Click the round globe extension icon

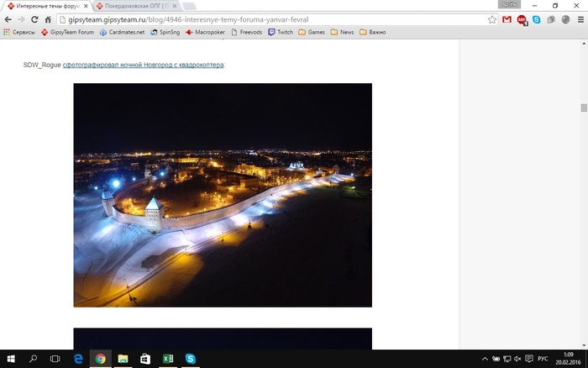(x=565, y=19)
